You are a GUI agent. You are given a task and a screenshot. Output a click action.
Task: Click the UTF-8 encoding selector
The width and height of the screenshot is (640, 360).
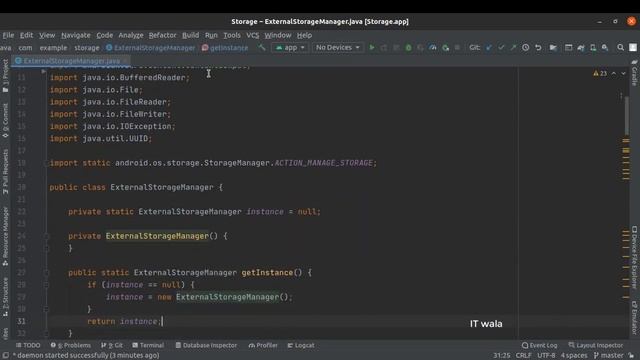pos(546,356)
